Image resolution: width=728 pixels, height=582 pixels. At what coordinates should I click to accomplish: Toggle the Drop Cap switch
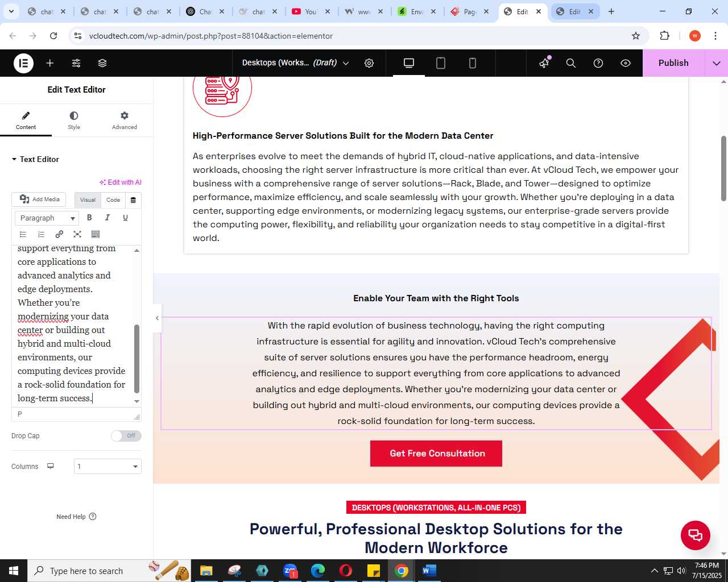tap(126, 436)
